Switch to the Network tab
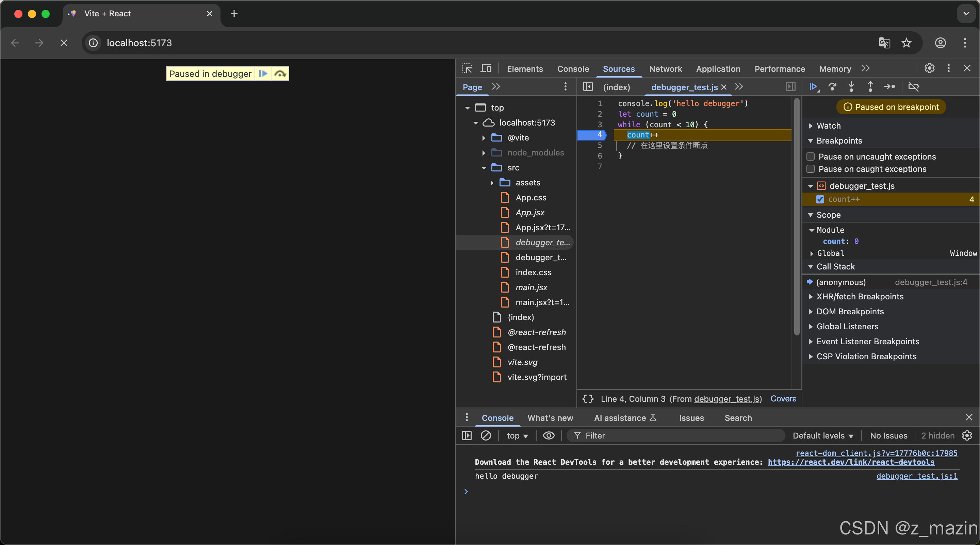The image size is (980, 545). (x=665, y=69)
